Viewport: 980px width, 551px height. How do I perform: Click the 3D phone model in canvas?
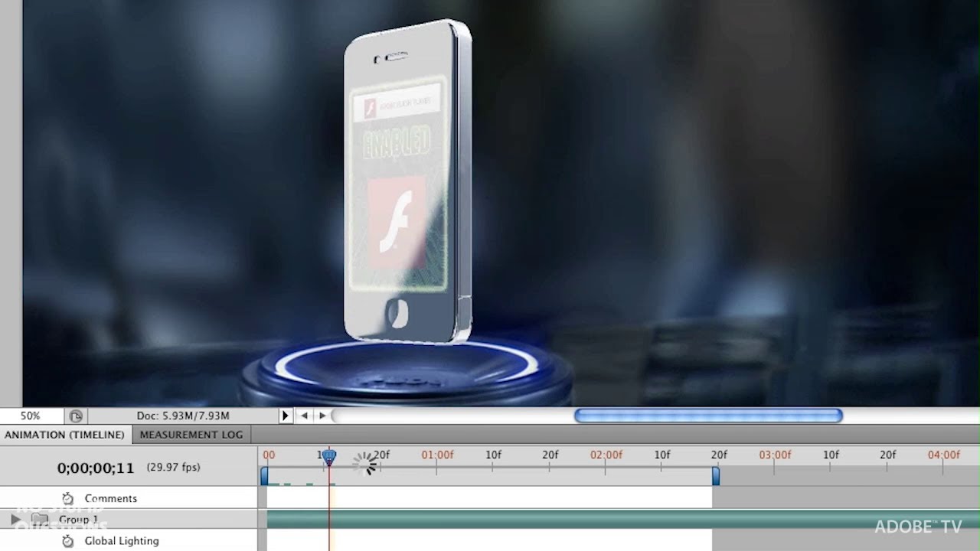click(408, 181)
